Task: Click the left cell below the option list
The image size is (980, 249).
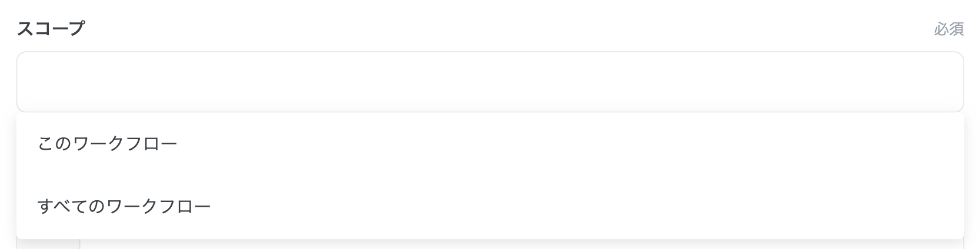Action: pos(48,244)
